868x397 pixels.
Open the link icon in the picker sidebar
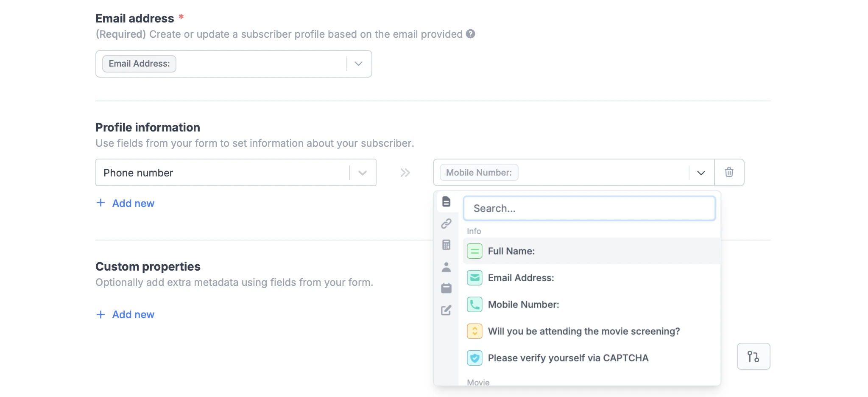447,224
